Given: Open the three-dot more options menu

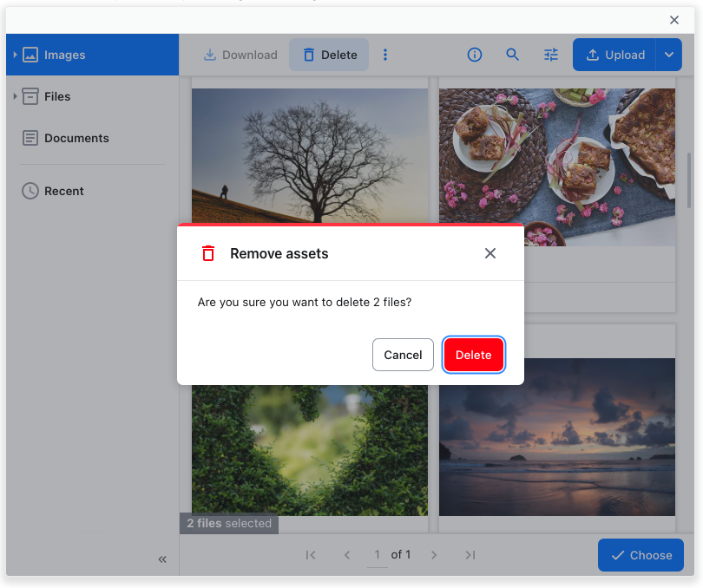Looking at the screenshot, I should point(385,55).
